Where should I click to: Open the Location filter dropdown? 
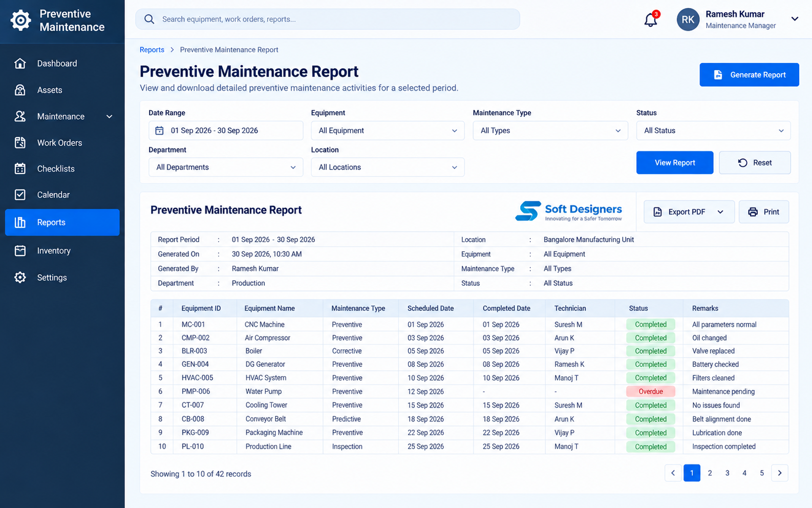(x=388, y=167)
